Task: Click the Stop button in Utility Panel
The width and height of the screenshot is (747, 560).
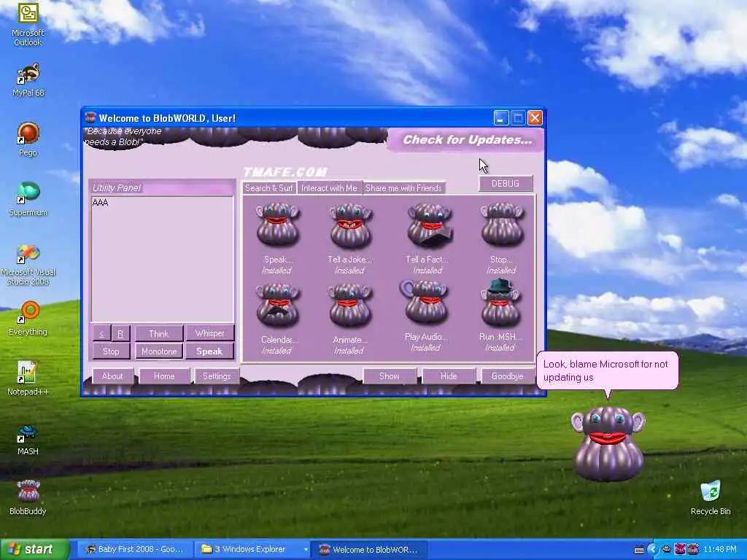Action: click(x=111, y=351)
